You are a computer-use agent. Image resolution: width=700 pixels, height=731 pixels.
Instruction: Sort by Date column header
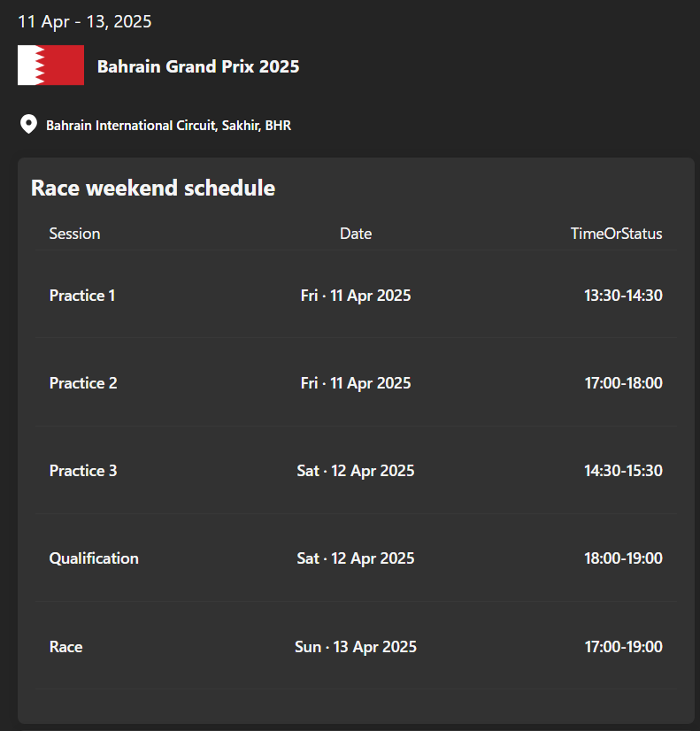[x=356, y=234]
